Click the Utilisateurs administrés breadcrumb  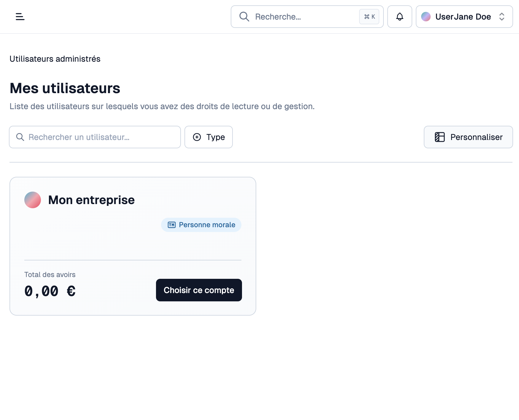pos(55,59)
